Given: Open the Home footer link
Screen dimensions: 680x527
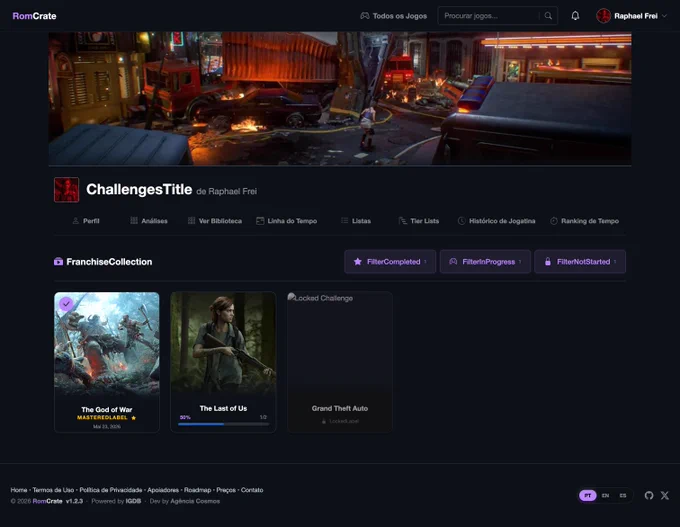Looking at the screenshot, I should point(19,490).
